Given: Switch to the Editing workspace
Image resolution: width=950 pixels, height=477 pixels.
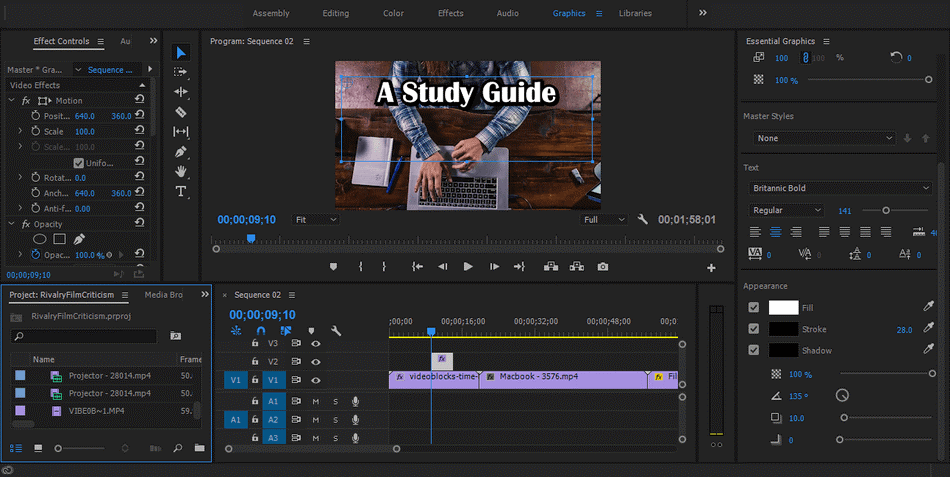Looking at the screenshot, I should [336, 13].
